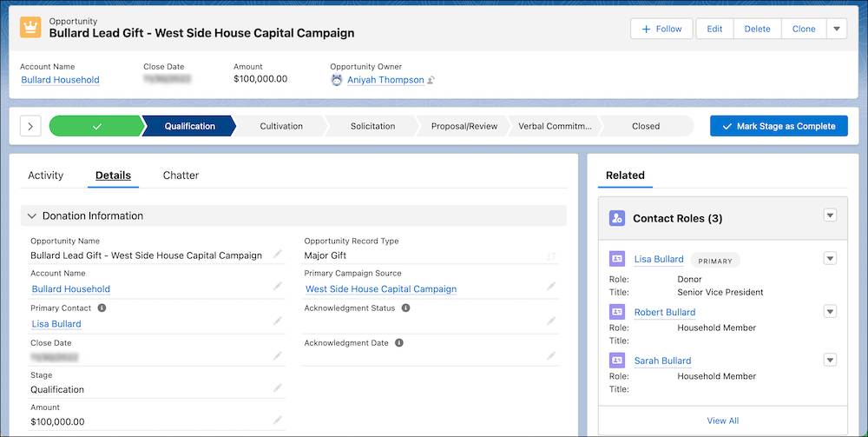Show Primary Contact info tooltip icon

(x=102, y=308)
